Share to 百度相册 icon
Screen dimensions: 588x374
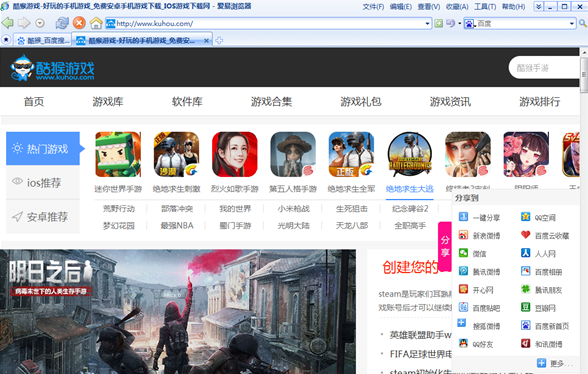click(x=525, y=271)
